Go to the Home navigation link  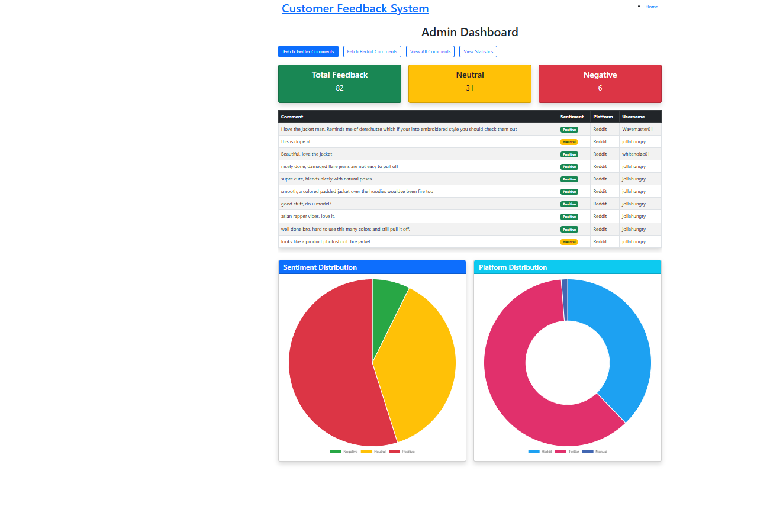(652, 7)
